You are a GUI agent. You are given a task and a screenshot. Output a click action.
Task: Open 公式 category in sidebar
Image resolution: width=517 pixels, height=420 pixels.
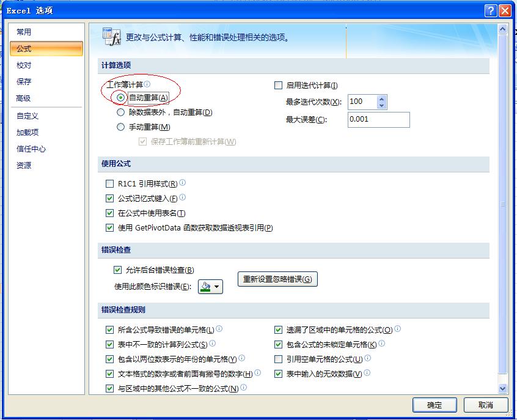[x=46, y=49]
